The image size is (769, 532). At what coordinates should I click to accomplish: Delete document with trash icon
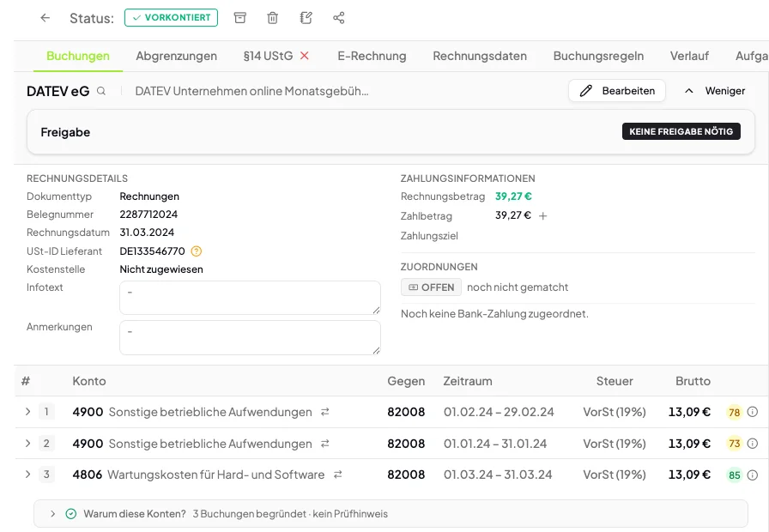pos(273,18)
